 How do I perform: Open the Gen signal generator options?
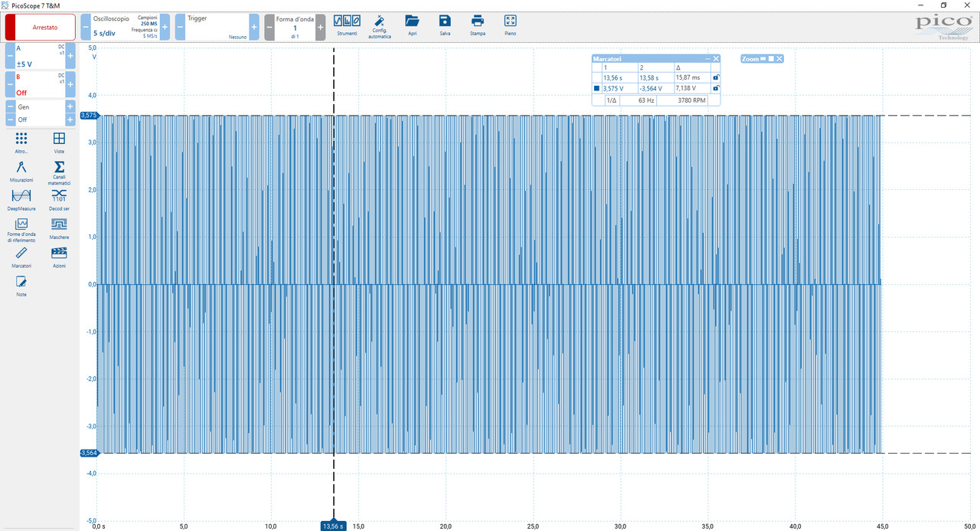point(41,107)
